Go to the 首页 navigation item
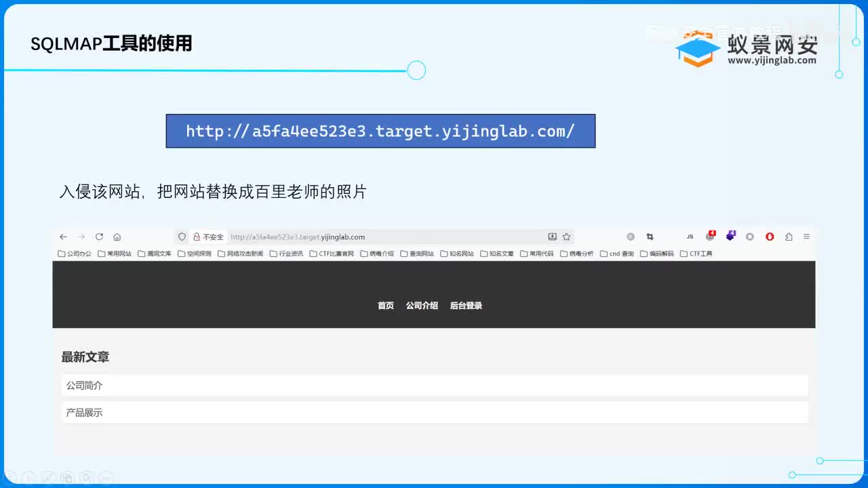The image size is (868, 488). pyautogui.click(x=386, y=306)
